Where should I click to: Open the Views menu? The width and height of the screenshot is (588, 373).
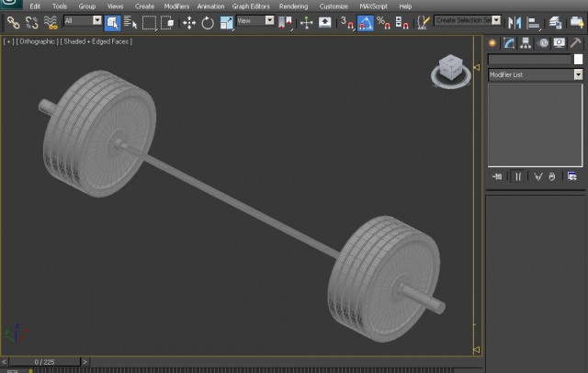click(115, 6)
